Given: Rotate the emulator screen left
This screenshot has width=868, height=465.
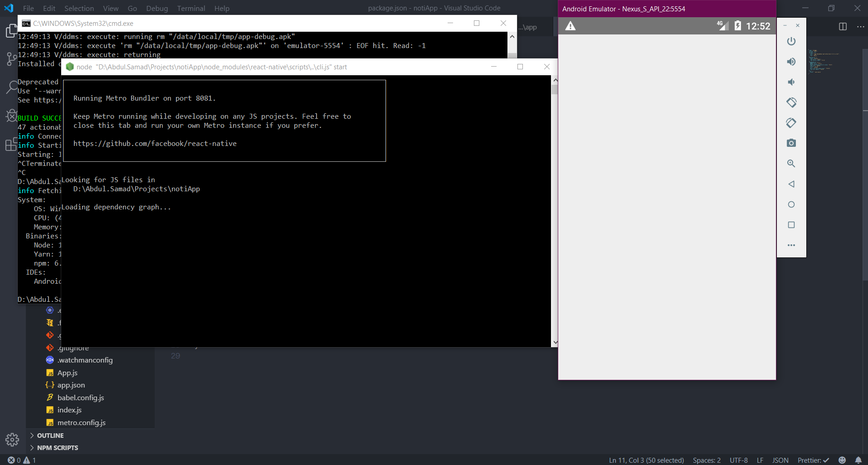Looking at the screenshot, I should [792, 102].
